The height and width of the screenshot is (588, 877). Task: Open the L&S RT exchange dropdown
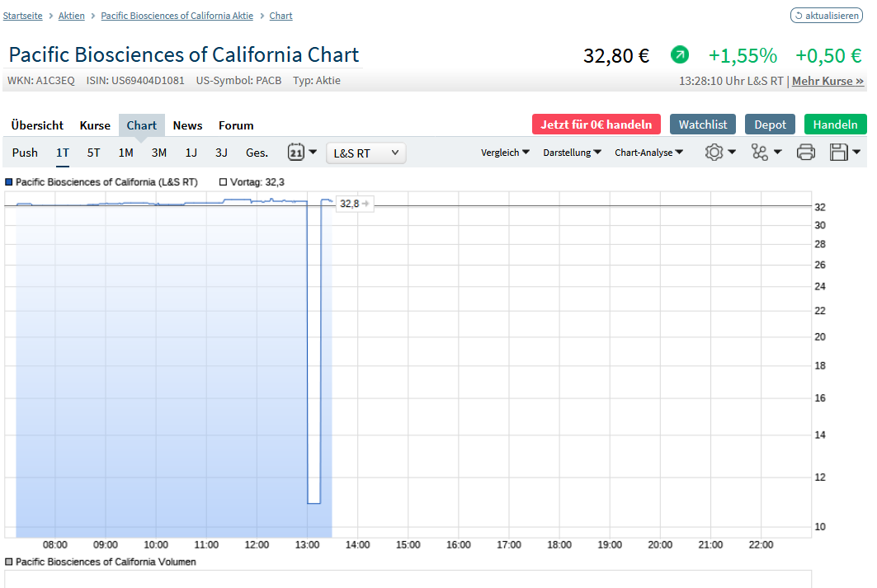pyautogui.click(x=366, y=153)
